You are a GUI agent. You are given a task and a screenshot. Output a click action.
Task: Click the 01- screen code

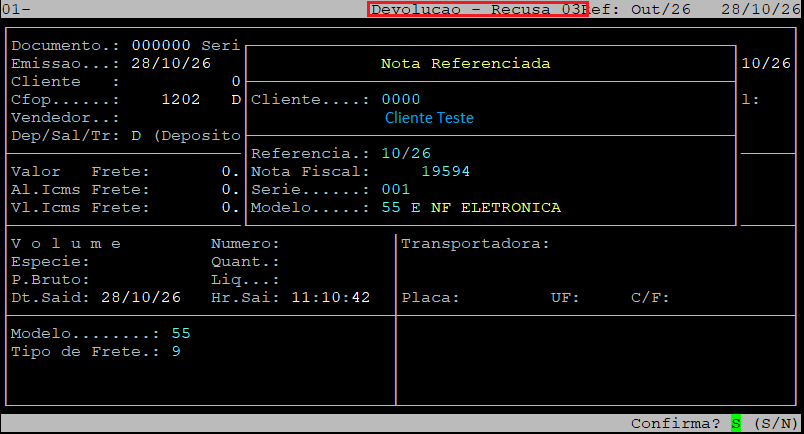point(16,10)
